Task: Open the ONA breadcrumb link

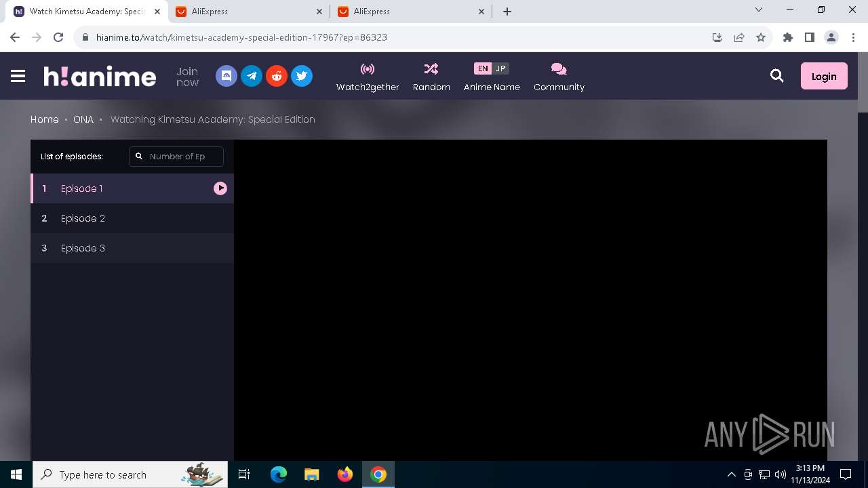Action: tap(83, 119)
